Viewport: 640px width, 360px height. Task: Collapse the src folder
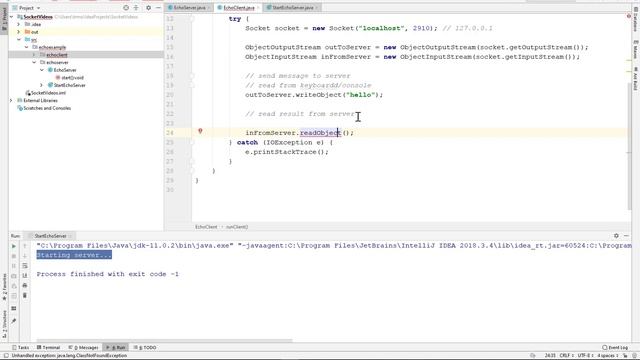[x=18, y=40]
